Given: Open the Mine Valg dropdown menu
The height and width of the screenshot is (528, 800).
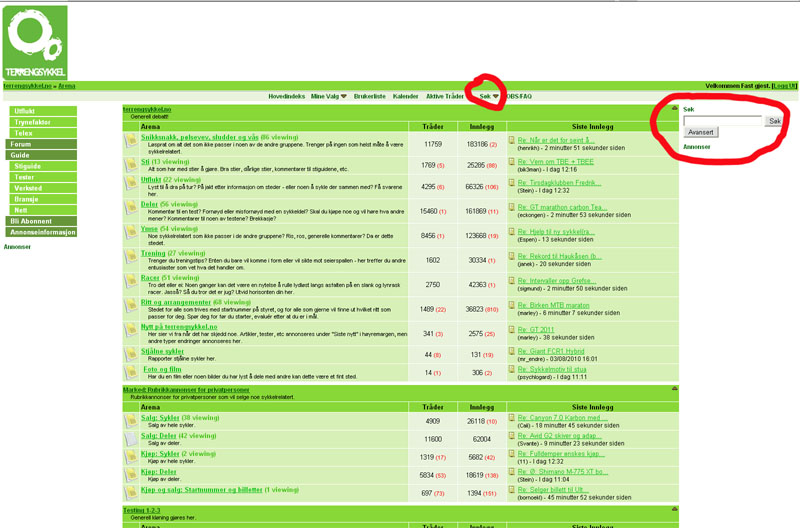Looking at the screenshot, I should 329,96.
